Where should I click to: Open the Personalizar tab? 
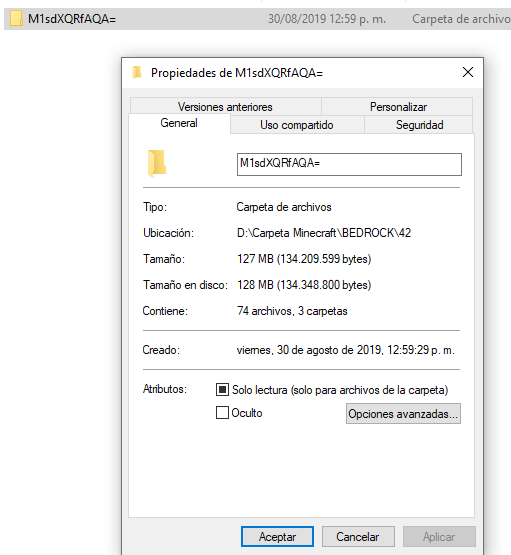(x=398, y=107)
